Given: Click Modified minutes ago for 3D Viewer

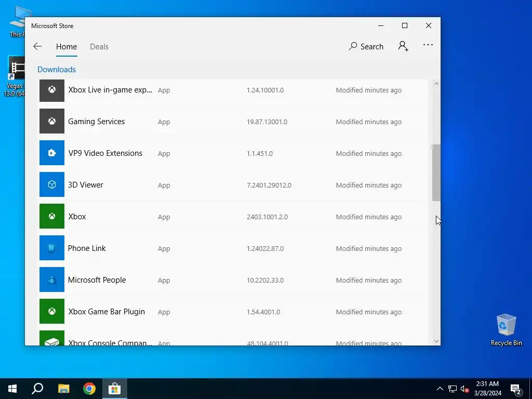Looking at the screenshot, I should [369, 185].
